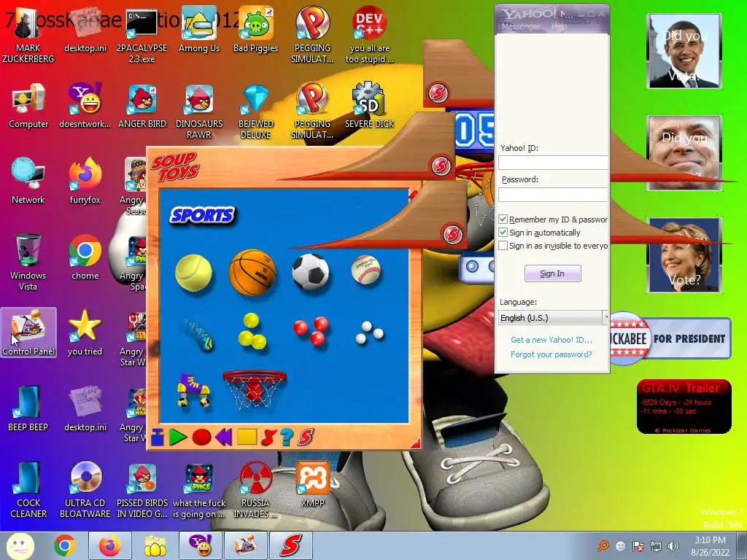
Task: Select the XMPP desktop icon
Action: tap(312, 484)
